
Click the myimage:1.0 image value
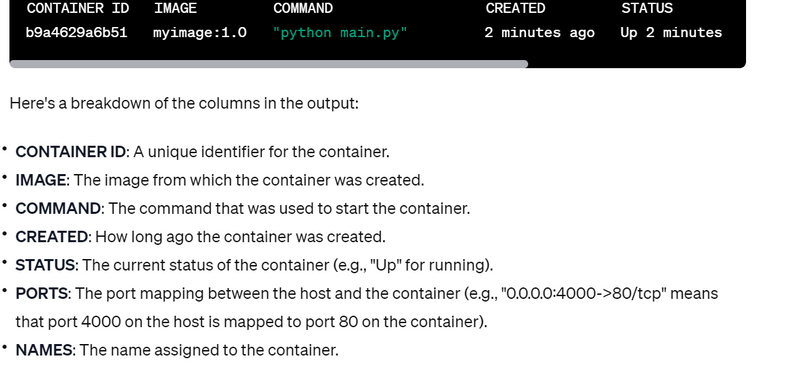coord(200,33)
